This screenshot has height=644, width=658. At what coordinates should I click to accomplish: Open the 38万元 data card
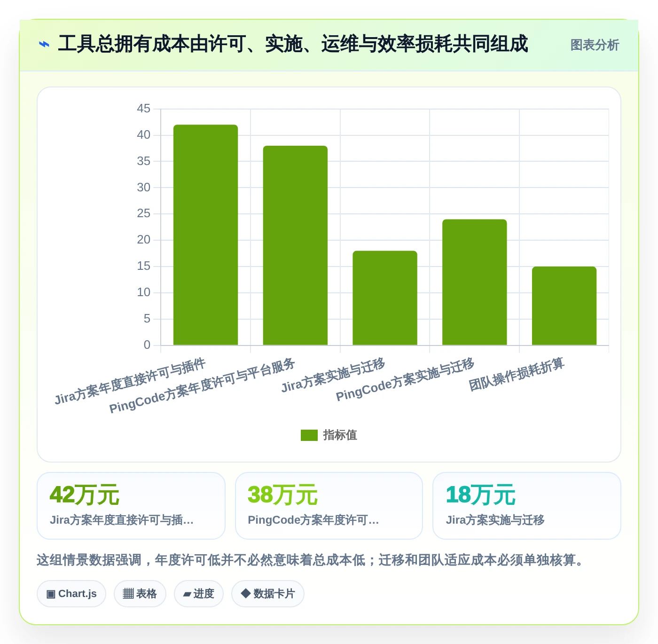click(x=329, y=506)
